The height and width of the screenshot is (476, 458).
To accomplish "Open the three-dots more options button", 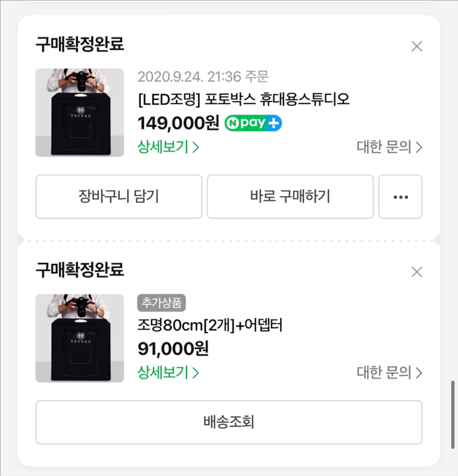I will 400,197.
